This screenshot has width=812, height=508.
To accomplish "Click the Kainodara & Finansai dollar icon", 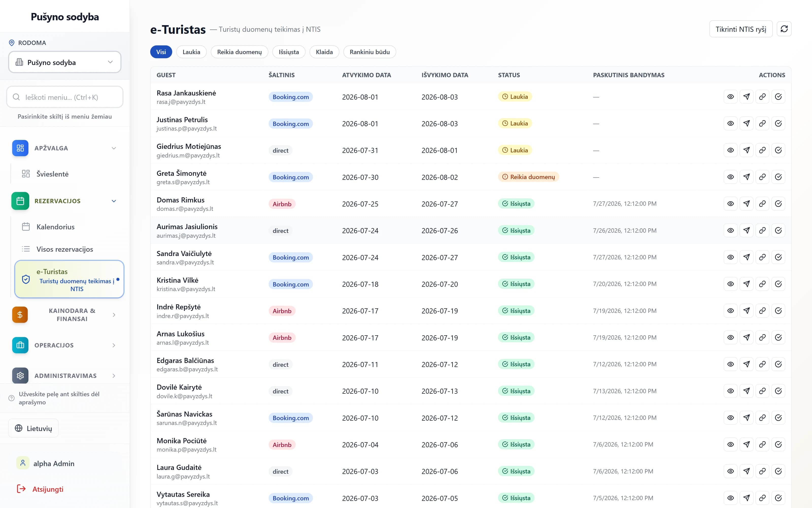I will (20, 315).
